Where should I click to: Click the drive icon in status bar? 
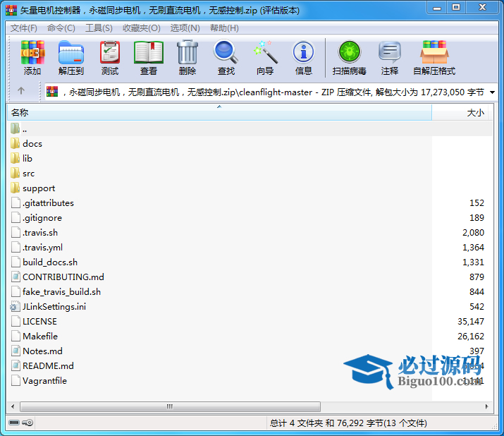pos(14,423)
